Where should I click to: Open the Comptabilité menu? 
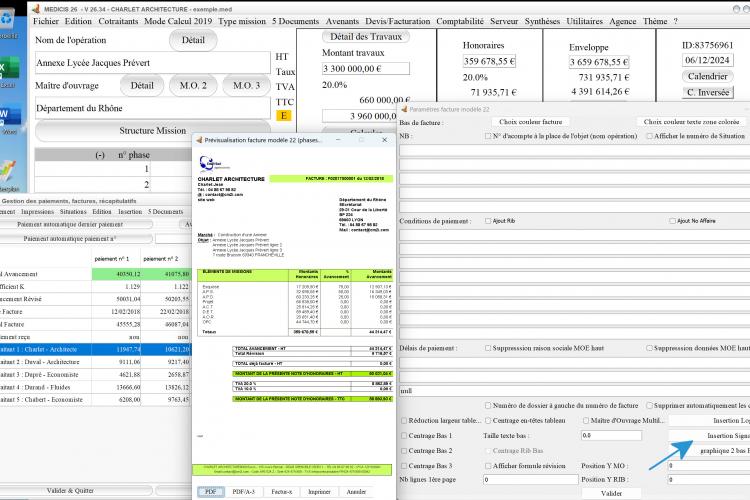tap(460, 21)
